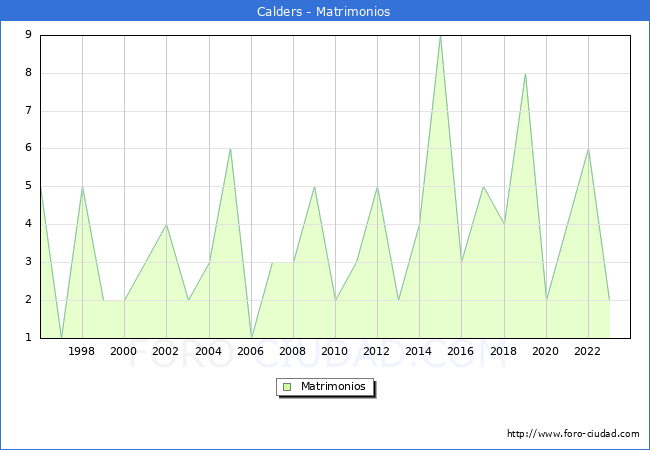Open the foro-ciudad.com link

click(573, 434)
